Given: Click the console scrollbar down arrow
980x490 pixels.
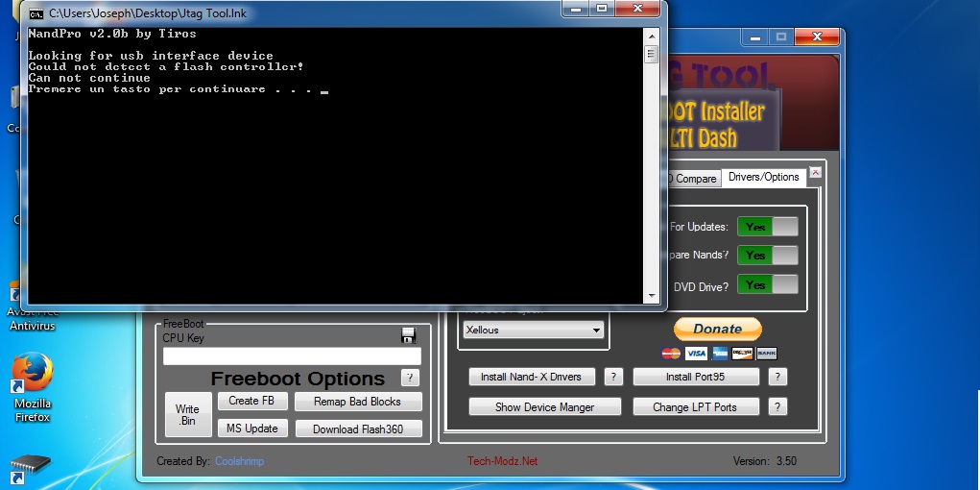Looking at the screenshot, I should (x=651, y=295).
